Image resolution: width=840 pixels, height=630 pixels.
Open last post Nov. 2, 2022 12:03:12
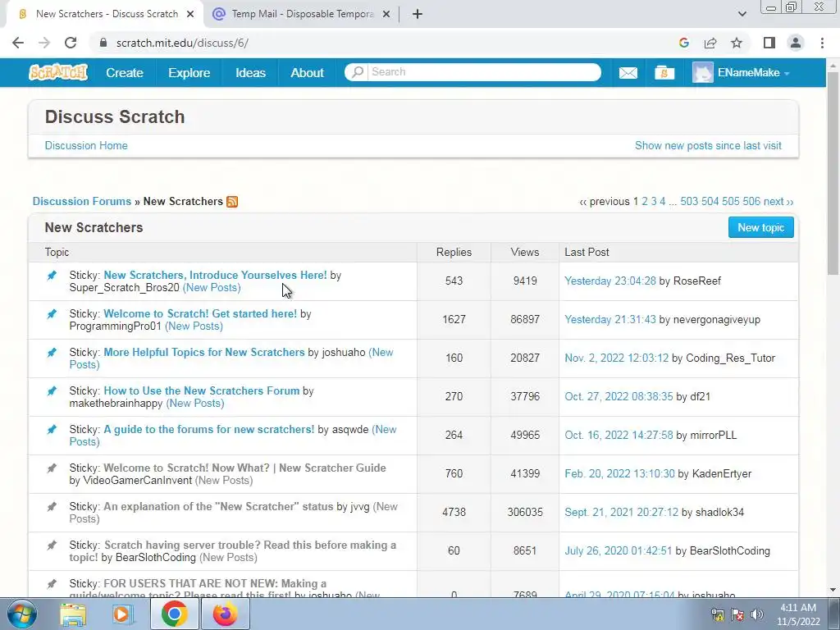point(617,358)
